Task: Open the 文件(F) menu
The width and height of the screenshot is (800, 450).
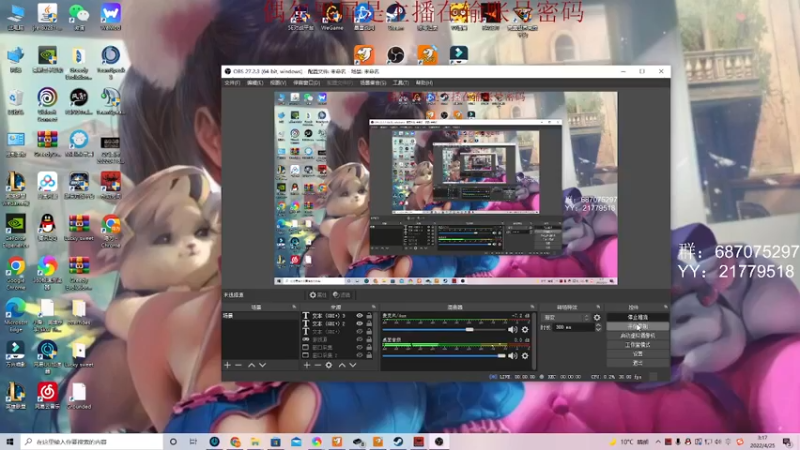Action: (x=232, y=83)
